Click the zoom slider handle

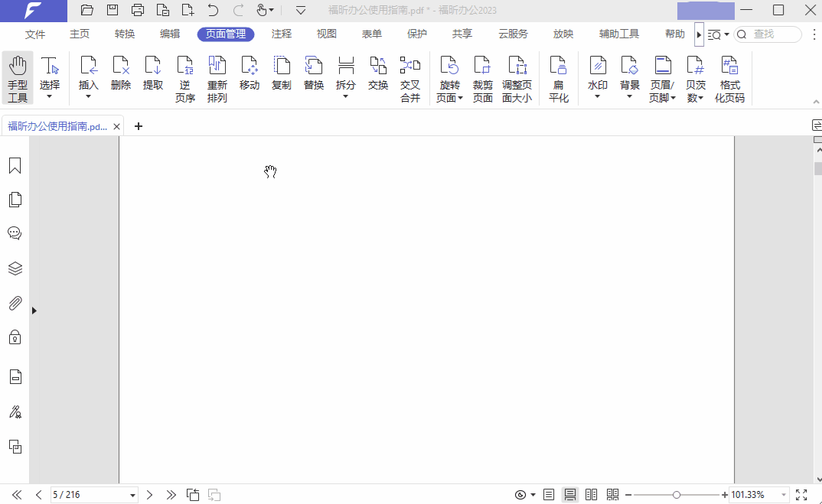677,495
